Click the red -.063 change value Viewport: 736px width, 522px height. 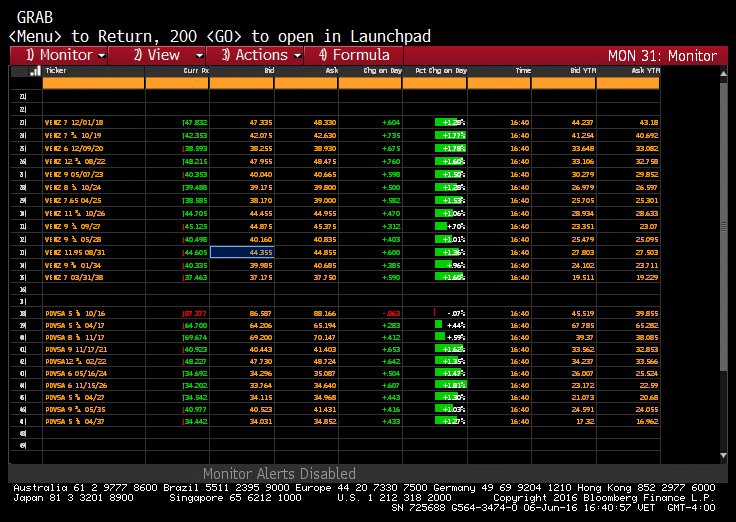pos(391,314)
